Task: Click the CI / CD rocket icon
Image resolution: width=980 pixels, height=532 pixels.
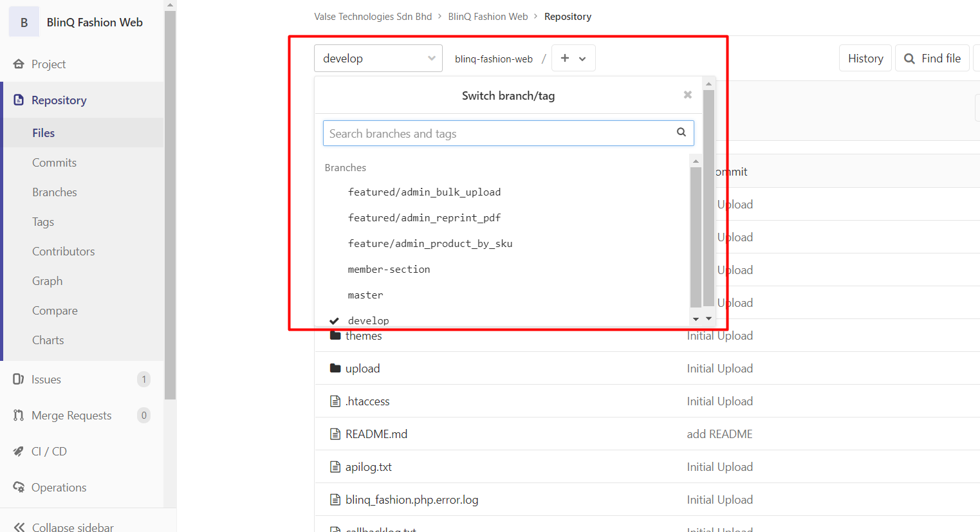Action: (x=19, y=452)
